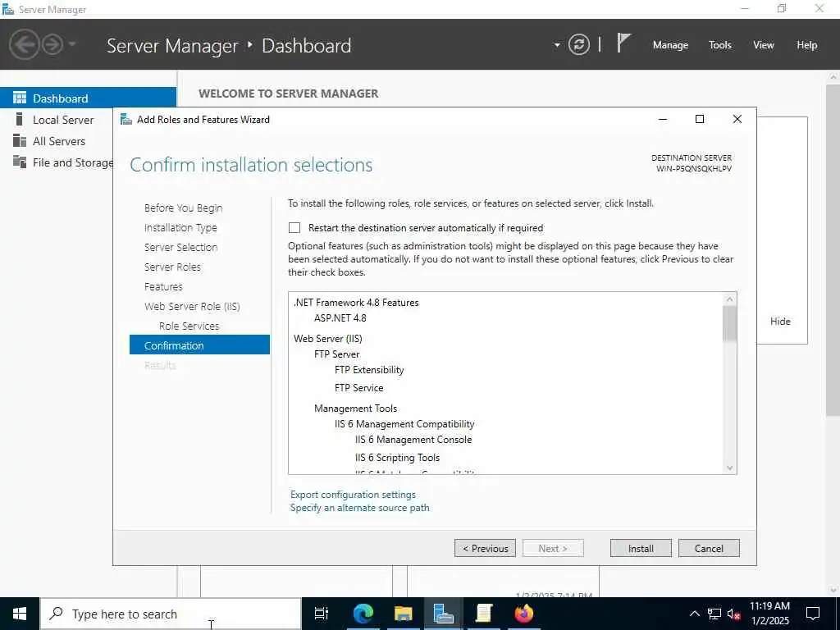Click the taskbar search box
Viewport: 840px width, 630px height.
coord(171,614)
